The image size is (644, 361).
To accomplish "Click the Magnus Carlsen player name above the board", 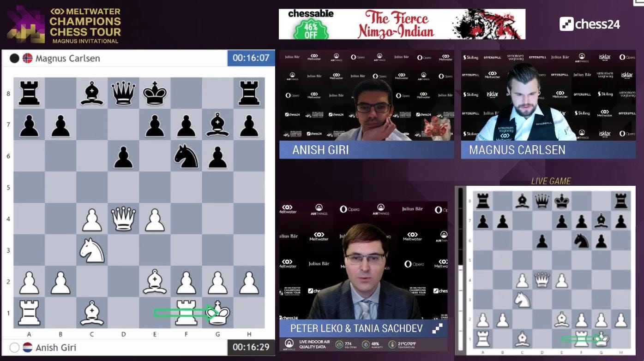I will tap(67, 58).
